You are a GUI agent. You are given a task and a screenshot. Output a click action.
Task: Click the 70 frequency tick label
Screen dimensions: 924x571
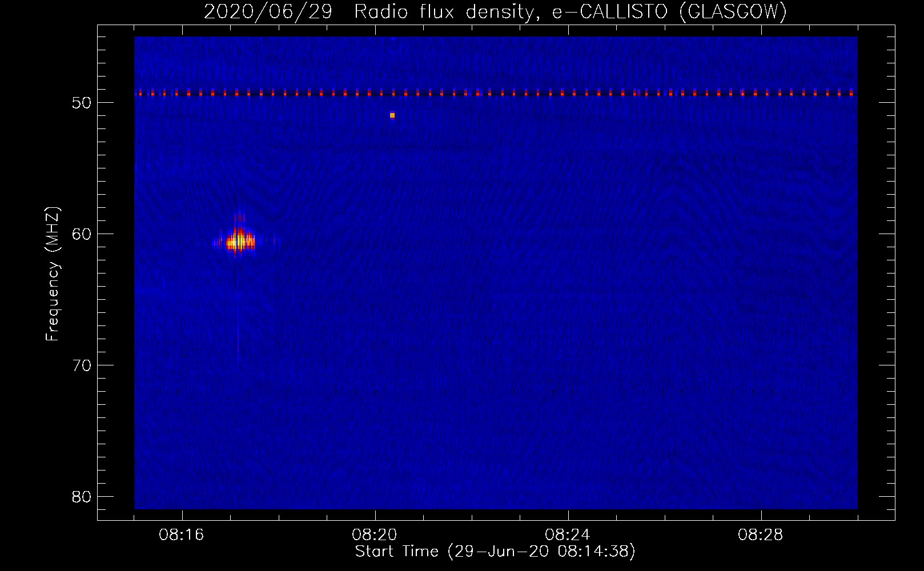82,365
